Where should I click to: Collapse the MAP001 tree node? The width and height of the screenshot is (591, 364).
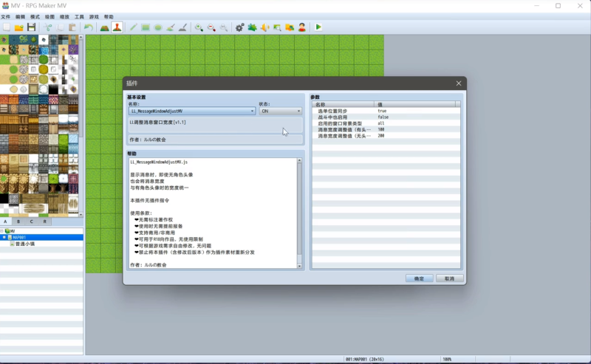pyautogui.click(x=4, y=238)
